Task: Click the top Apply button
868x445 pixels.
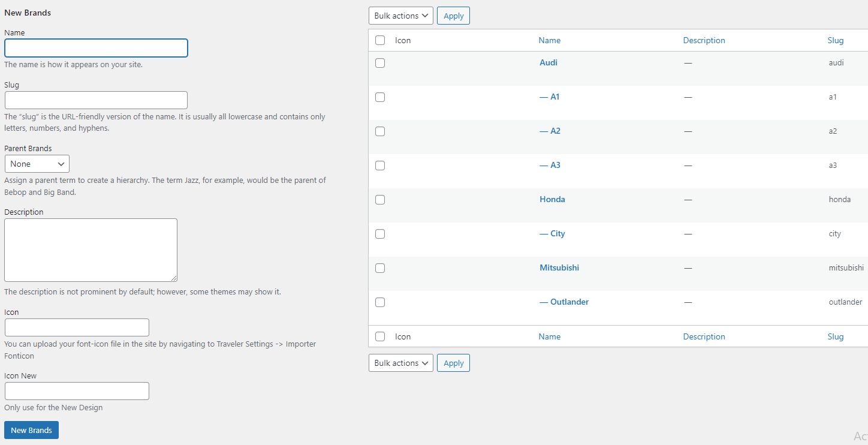Action: [454, 16]
